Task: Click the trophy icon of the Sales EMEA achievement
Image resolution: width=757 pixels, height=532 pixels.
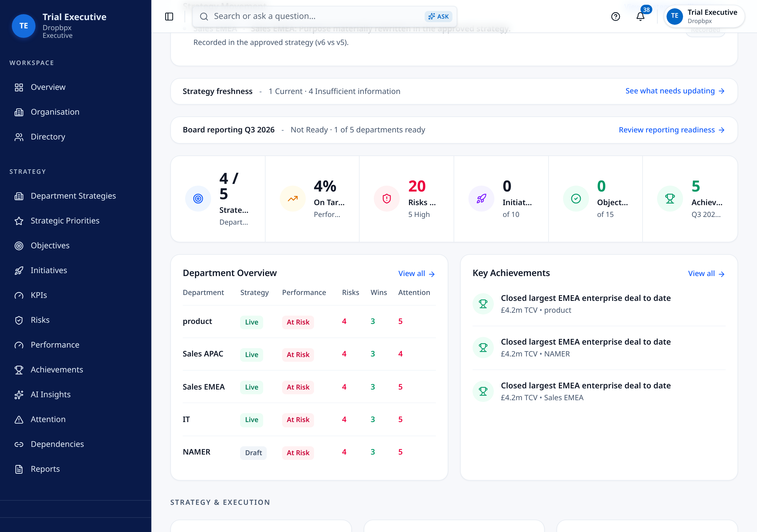Action: (x=483, y=391)
